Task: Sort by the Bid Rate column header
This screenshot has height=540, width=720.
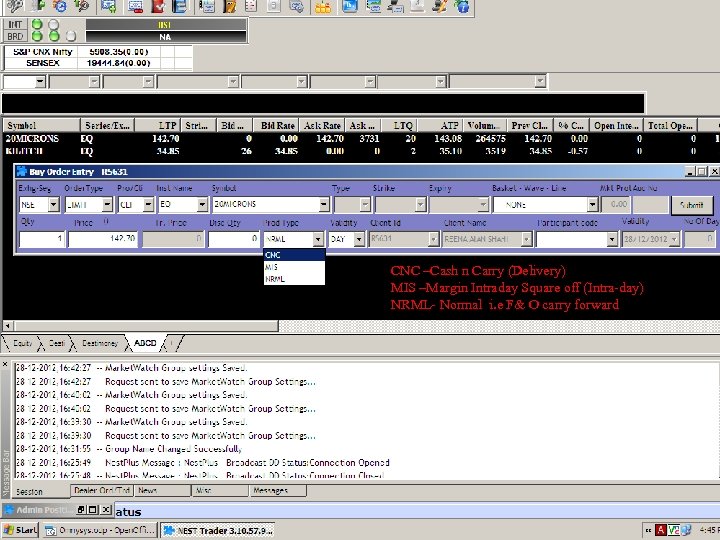Action: (x=276, y=125)
